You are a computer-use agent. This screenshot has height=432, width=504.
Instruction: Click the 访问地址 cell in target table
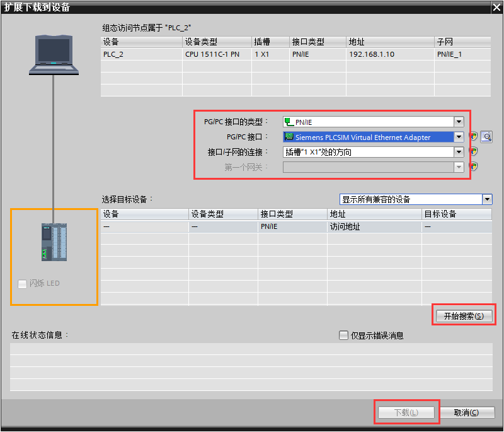pos(374,226)
